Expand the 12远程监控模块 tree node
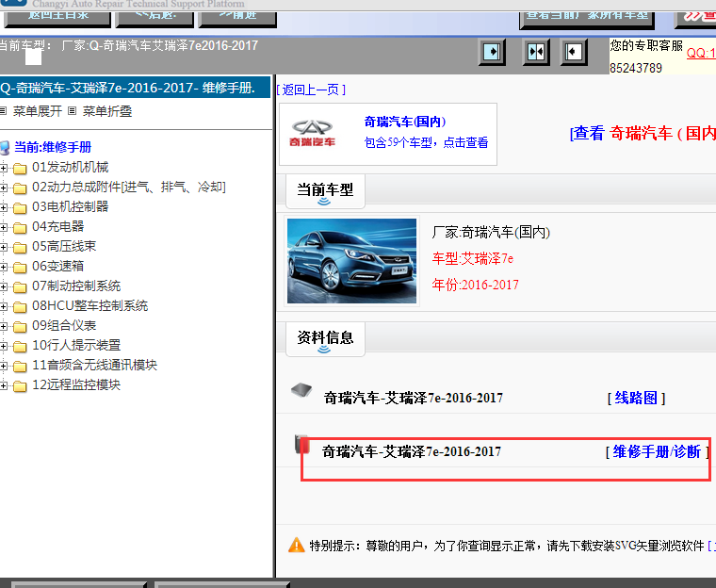Viewport: 716px width, 588px height. pyautogui.click(x=4, y=386)
